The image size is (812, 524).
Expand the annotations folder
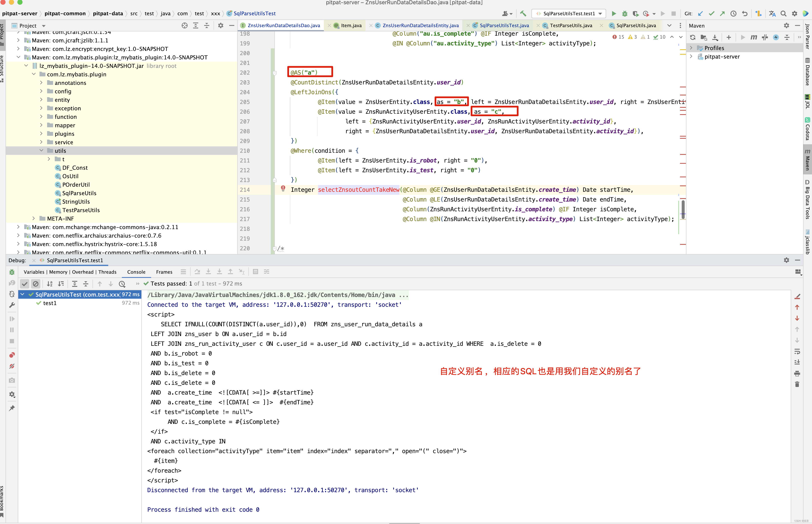click(x=41, y=83)
